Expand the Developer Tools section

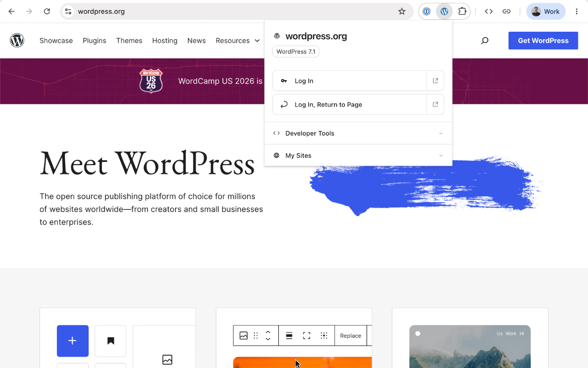(358, 133)
